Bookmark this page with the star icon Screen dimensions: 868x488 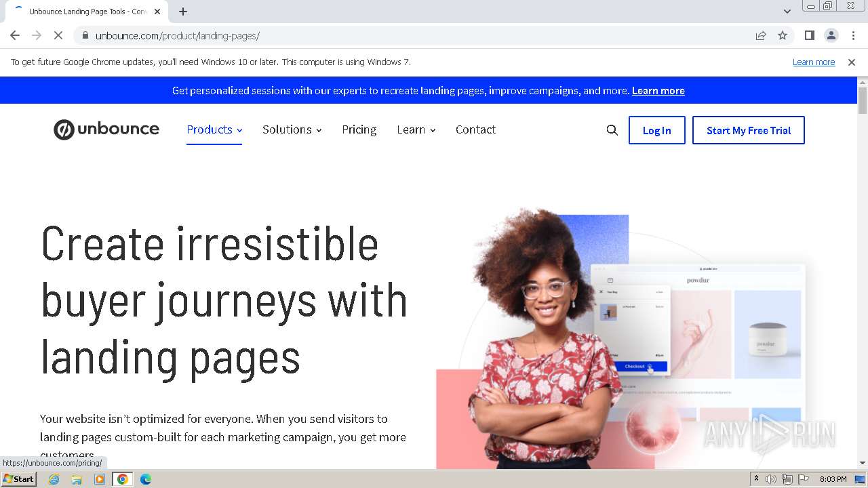pyautogui.click(x=783, y=35)
